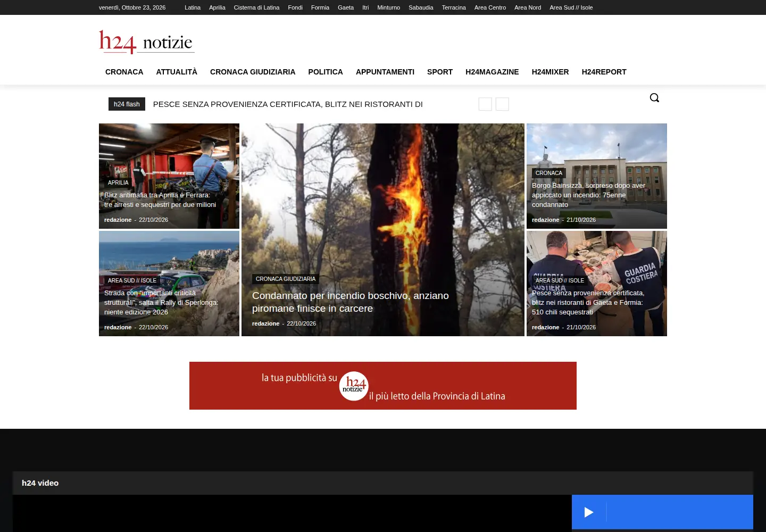Open Cisterna di Latina link
The image size is (766, 532).
click(256, 7)
